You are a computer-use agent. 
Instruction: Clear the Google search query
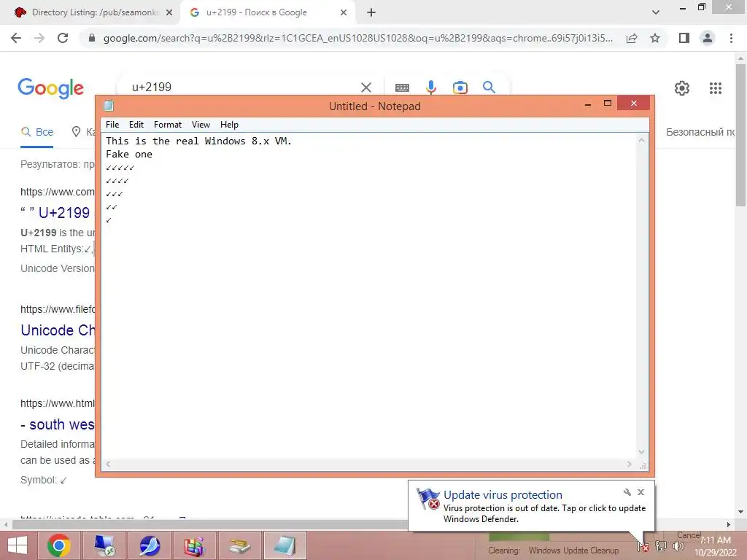(x=366, y=87)
